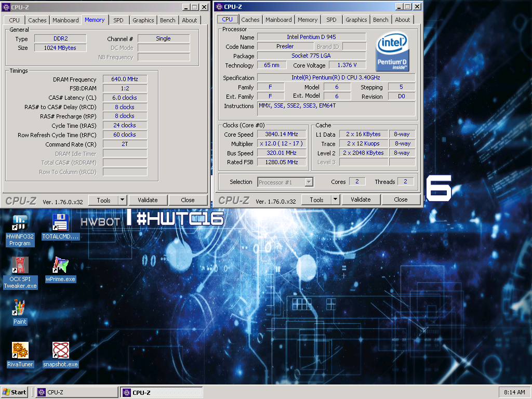532x399 pixels.
Task: Click Validate button in the Memory window
Action: point(148,200)
